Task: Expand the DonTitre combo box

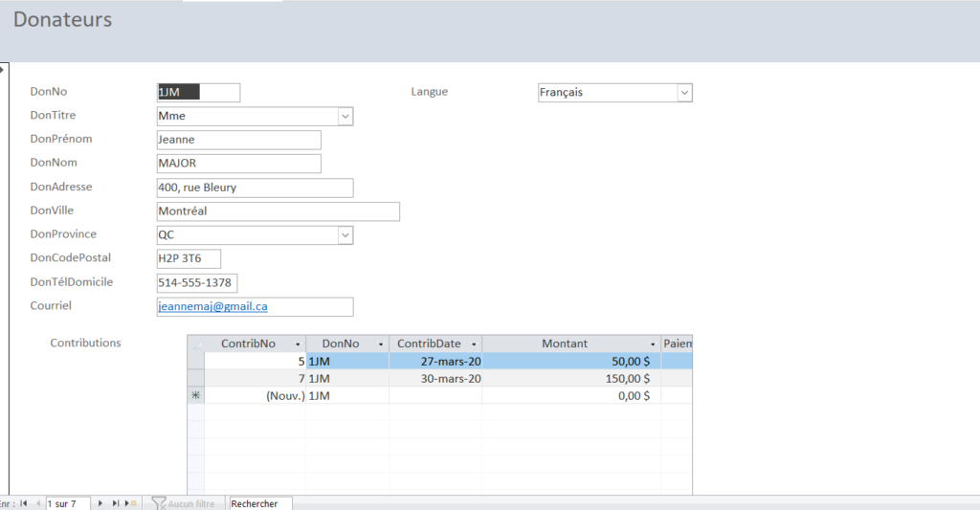Action: coord(345,117)
